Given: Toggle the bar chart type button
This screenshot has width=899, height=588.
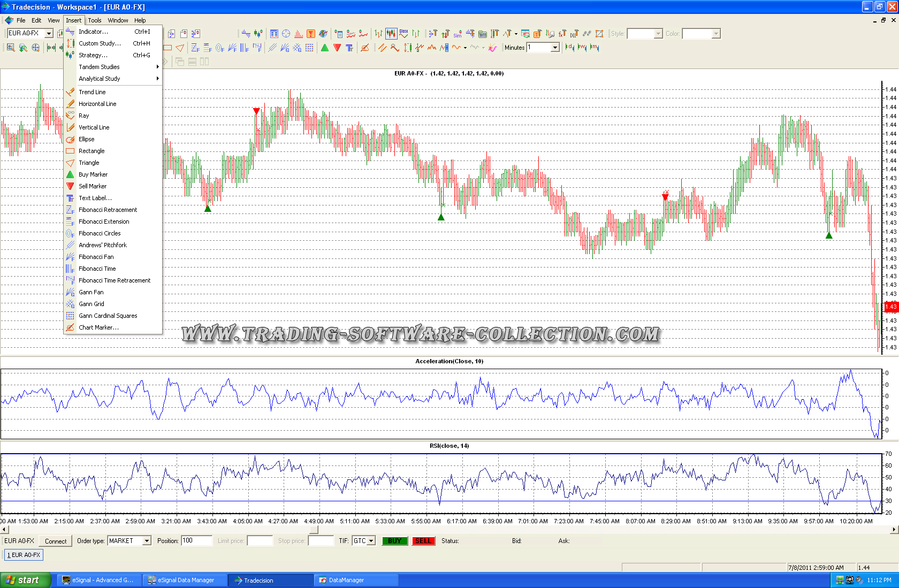Looking at the screenshot, I should click(x=379, y=34).
